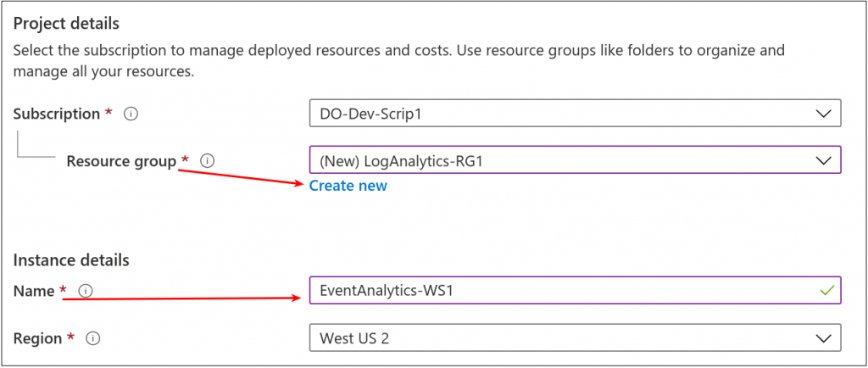The width and height of the screenshot is (868, 368).
Task: Show the Region info tooltip icon
Action: [x=93, y=338]
